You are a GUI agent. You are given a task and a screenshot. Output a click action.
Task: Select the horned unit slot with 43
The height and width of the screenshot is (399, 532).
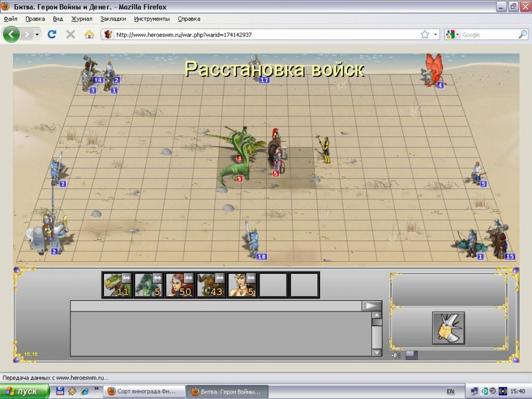point(210,285)
